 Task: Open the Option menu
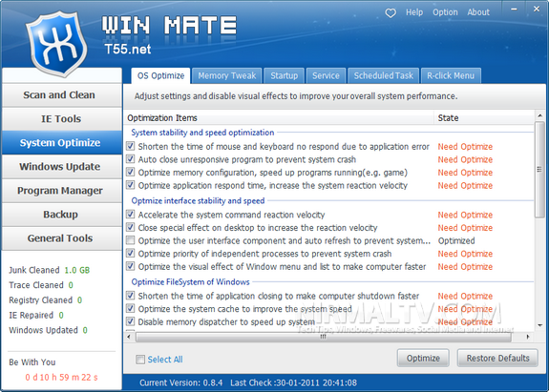445,12
